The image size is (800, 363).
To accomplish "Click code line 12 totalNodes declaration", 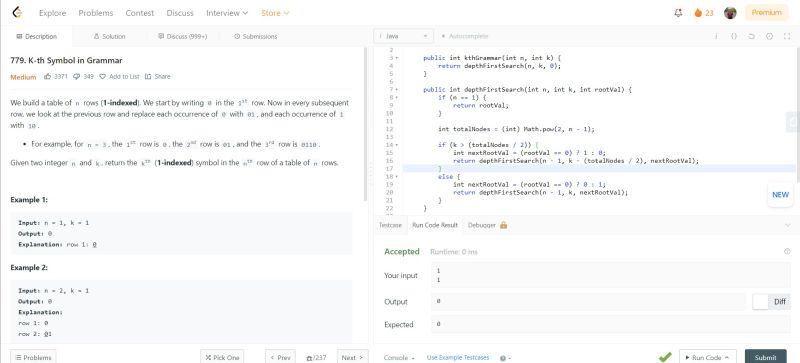I will coord(516,129).
